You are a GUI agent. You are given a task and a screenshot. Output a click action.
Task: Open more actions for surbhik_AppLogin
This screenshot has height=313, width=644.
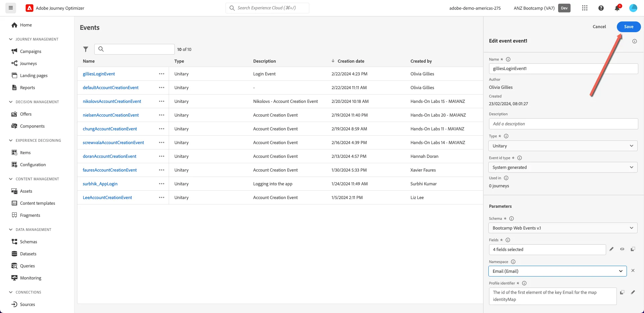[x=162, y=184]
